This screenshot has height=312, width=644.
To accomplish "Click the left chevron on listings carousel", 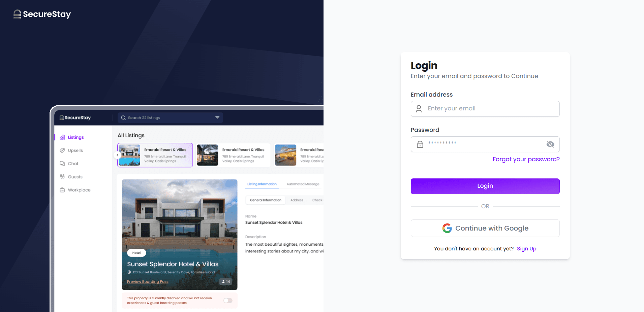I will pos(117,155).
